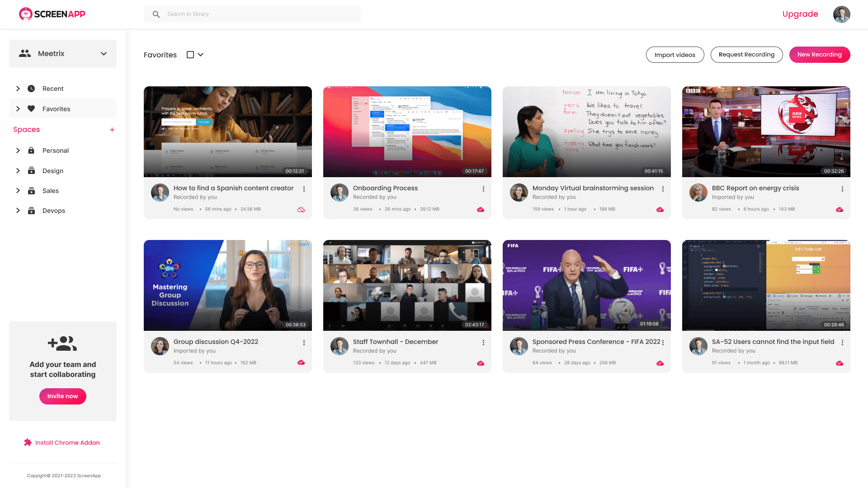868x489 pixels.
Task: Open the Monday Virtual brainstorming video thumbnail
Action: click(x=587, y=132)
